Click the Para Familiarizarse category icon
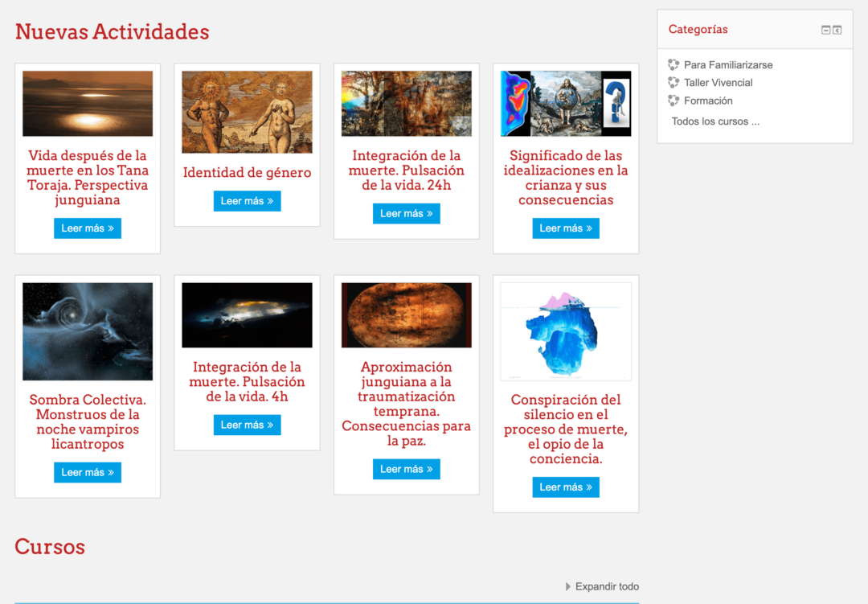Viewport: 868px width, 604px height. click(674, 65)
